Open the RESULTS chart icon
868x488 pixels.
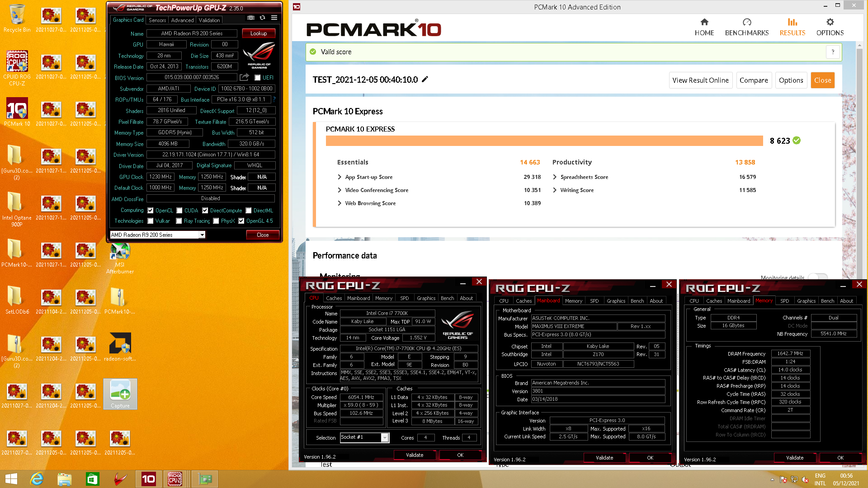tap(793, 22)
